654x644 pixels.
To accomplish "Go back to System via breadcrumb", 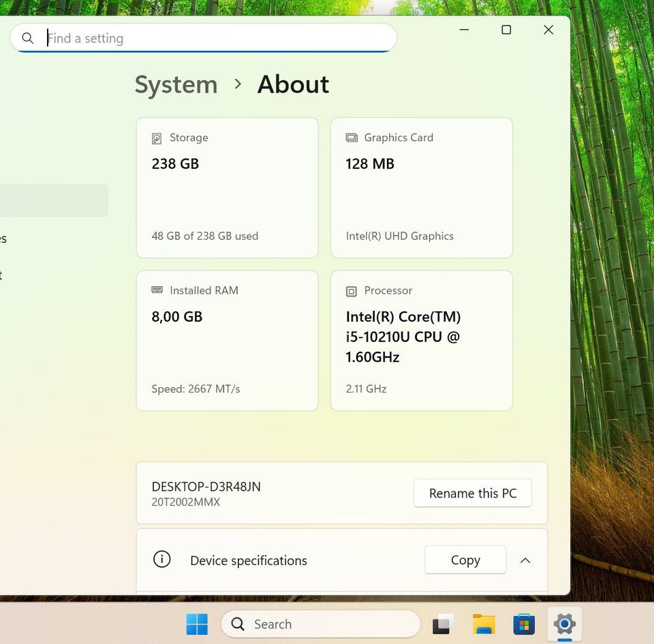I will click(x=176, y=85).
